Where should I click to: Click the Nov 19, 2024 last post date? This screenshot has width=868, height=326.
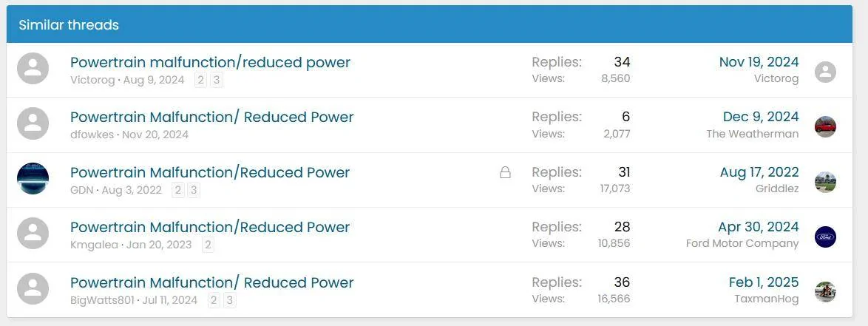click(x=759, y=62)
